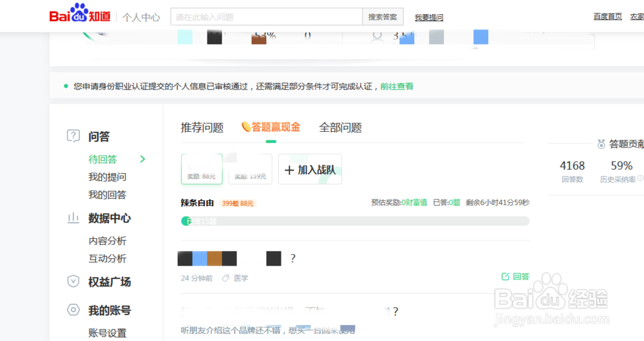Click the 59% 历史采纳率 statistic
This screenshot has width=644, height=341.
click(x=621, y=171)
